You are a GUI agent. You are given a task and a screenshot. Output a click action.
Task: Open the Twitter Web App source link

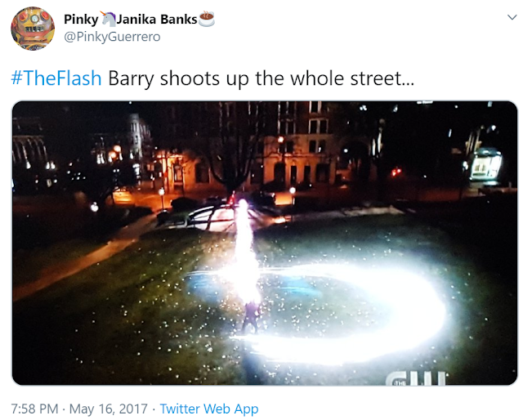pos(209,409)
